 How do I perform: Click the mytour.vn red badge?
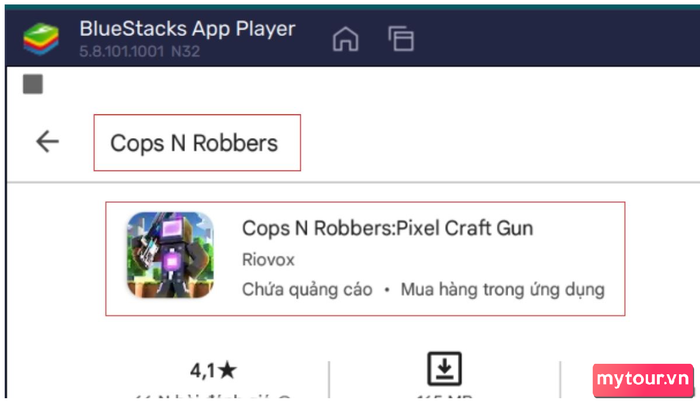click(x=643, y=380)
